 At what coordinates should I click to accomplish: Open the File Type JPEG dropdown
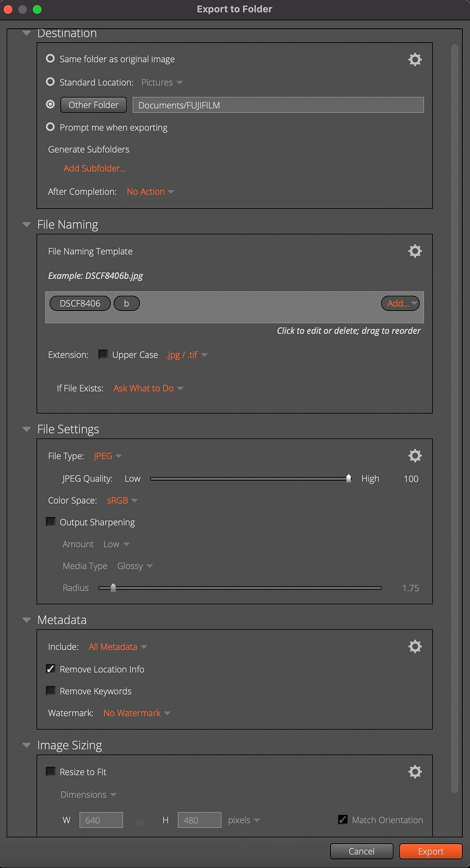pos(107,456)
